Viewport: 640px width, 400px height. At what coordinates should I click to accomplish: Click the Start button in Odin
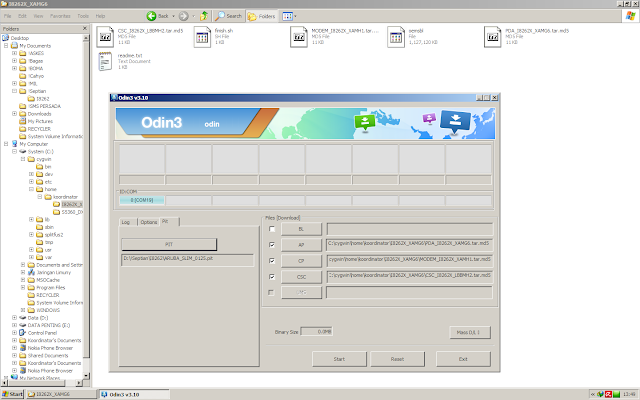[x=339, y=359]
